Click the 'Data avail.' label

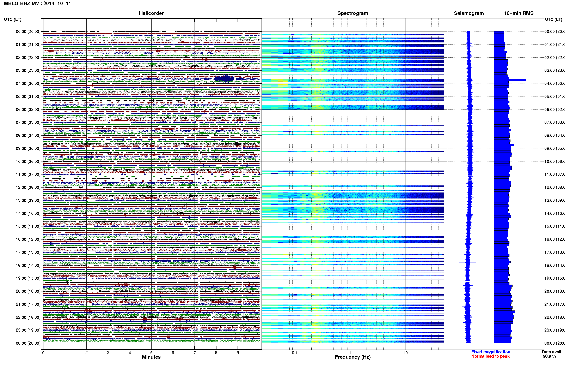click(552, 352)
